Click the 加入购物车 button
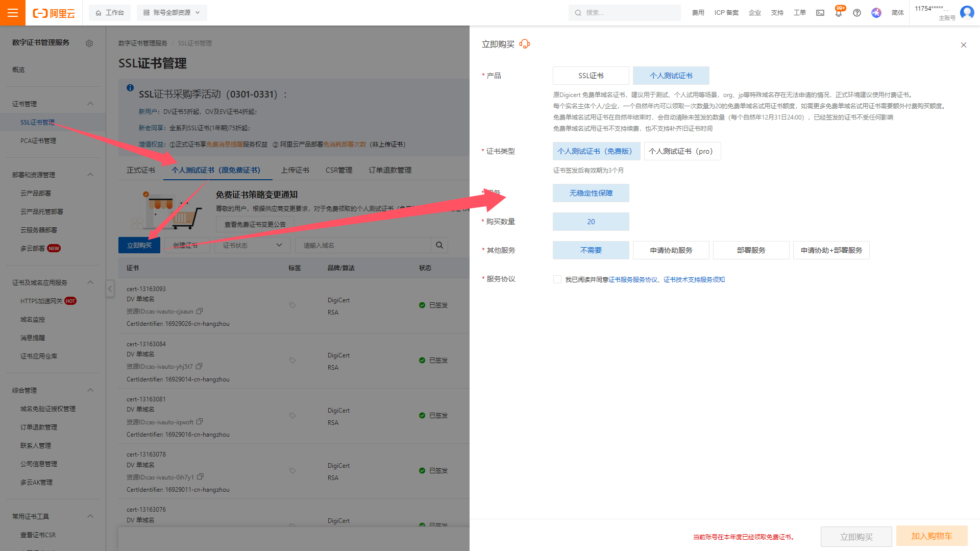Viewport: 980px width, 551px height. [x=932, y=536]
